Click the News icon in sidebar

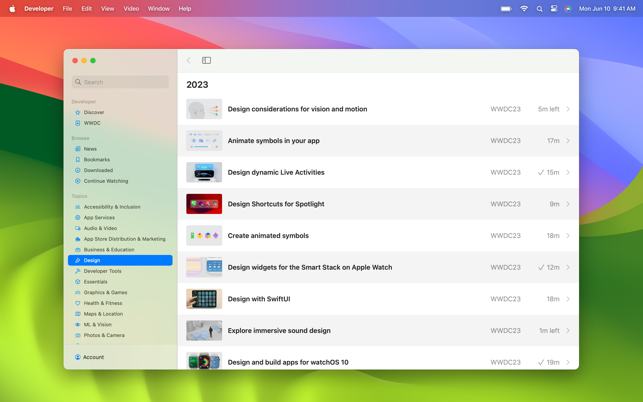point(78,149)
